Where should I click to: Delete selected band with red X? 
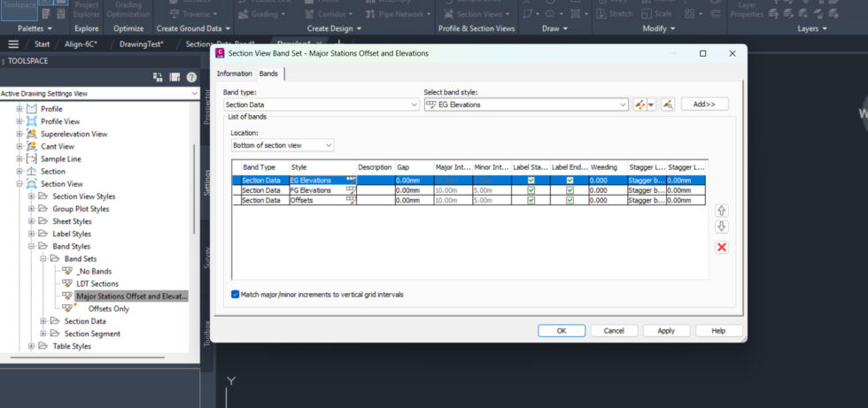click(721, 247)
